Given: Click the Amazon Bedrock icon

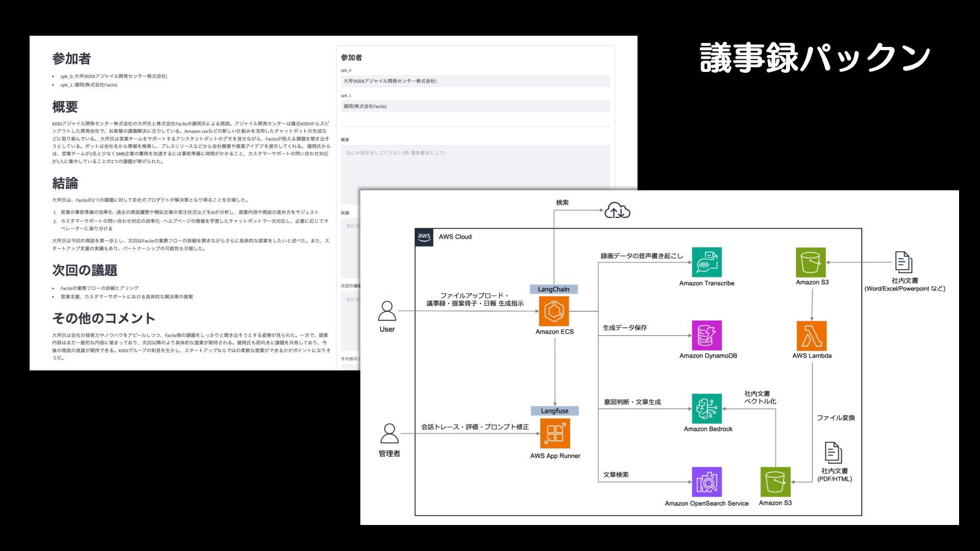Looking at the screenshot, I should point(707,409).
